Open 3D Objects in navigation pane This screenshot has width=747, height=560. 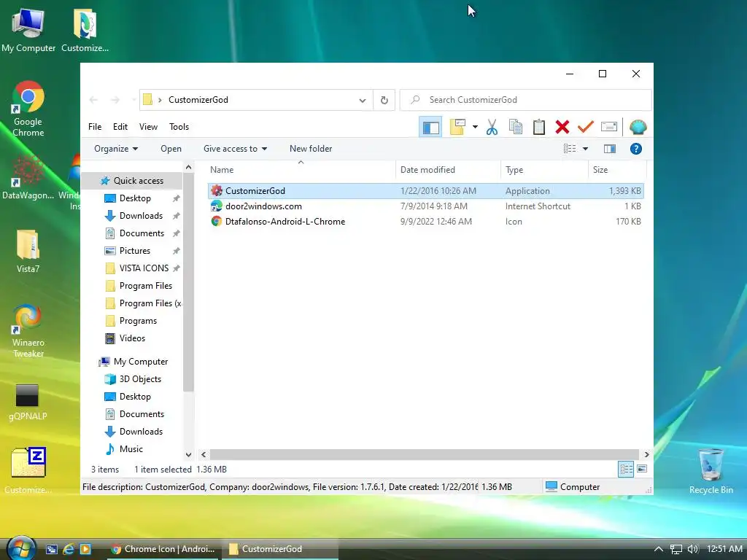[x=140, y=379]
